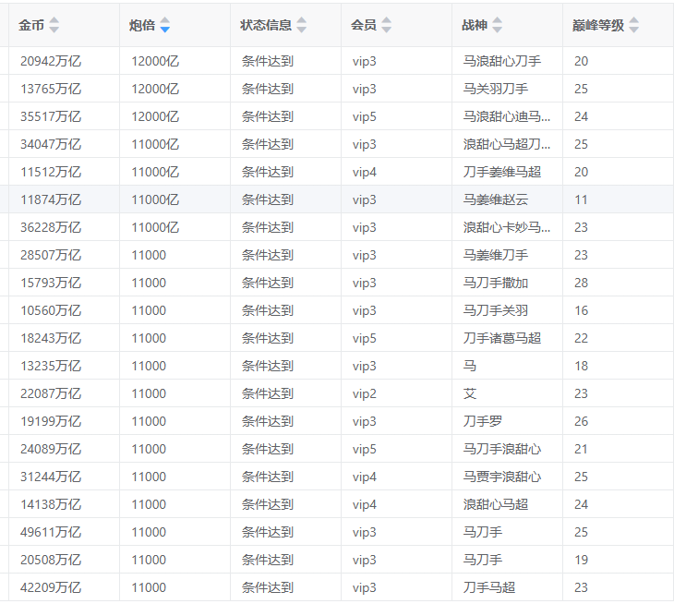The image size is (674, 616).
Task: Click the 巅峰等级 sort arrows icon
Action: tap(633, 25)
